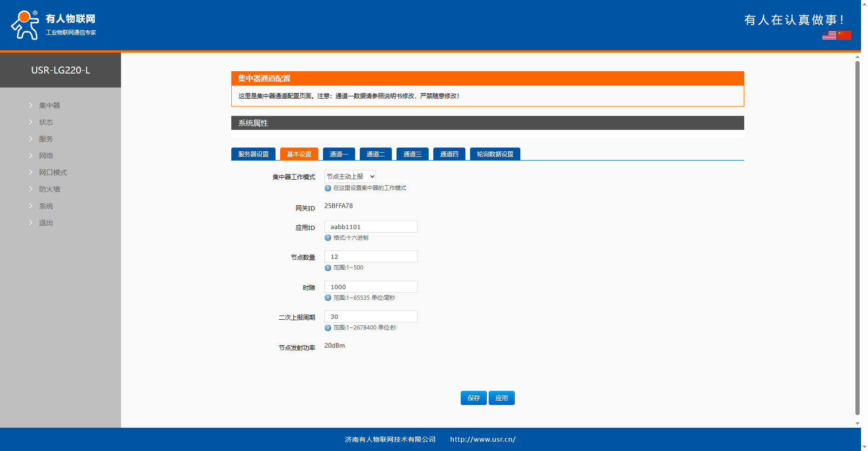Image resolution: width=868 pixels, height=451 pixels.
Task: Click the scrollbar down arrow
Action: [x=857, y=424]
